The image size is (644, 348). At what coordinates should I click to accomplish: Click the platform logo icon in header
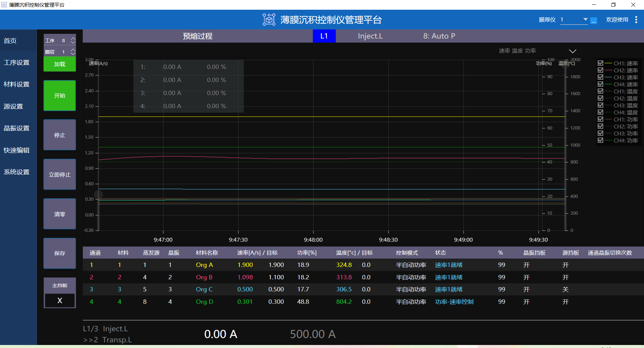tap(269, 20)
